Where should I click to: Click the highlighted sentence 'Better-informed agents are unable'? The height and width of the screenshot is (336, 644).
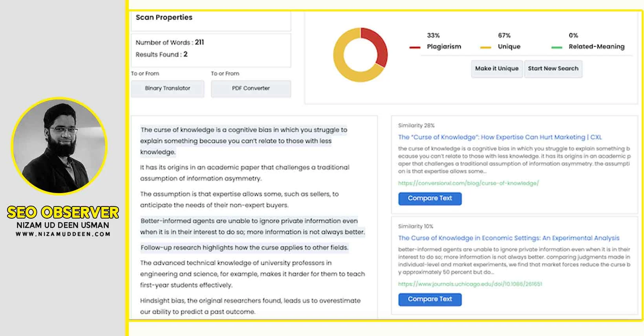(x=252, y=226)
